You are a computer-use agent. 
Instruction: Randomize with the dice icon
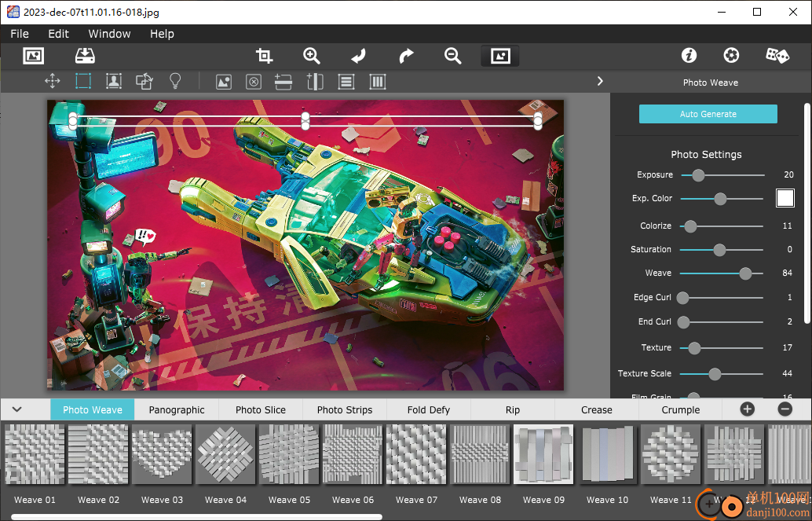coord(777,56)
